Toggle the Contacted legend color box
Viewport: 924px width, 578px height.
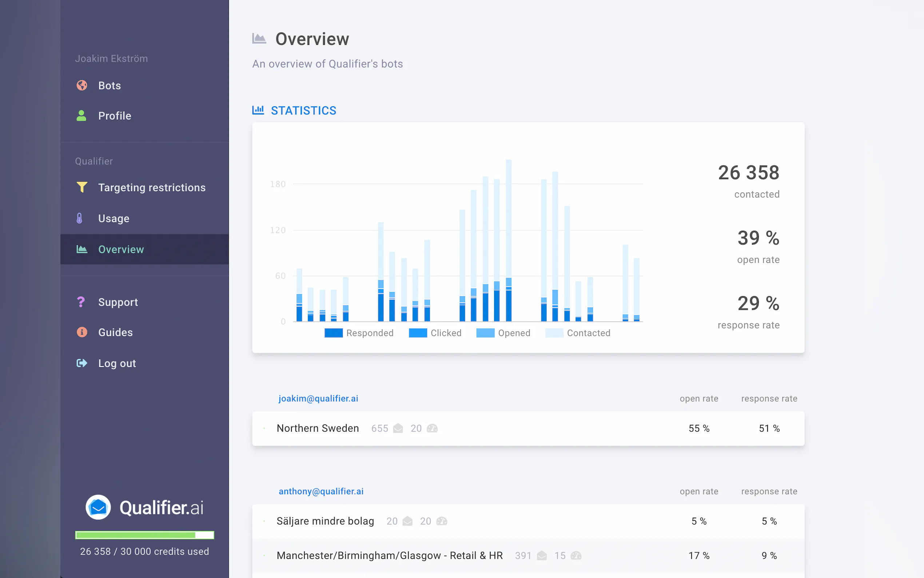(554, 333)
